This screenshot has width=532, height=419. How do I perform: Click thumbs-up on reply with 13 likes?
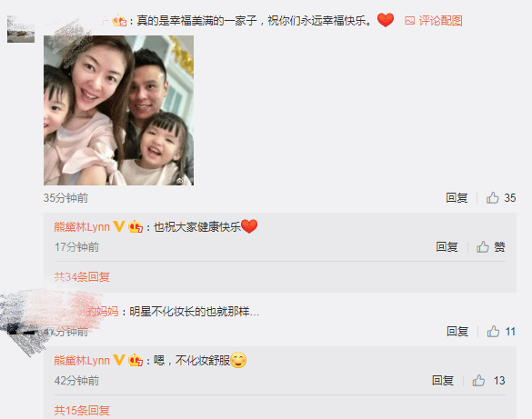pos(478,380)
